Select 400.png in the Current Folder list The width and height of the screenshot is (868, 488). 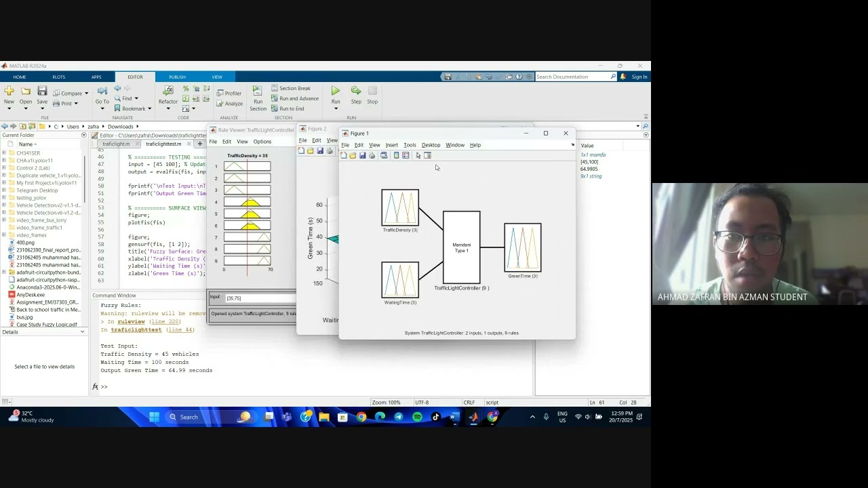click(x=25, y=243)
